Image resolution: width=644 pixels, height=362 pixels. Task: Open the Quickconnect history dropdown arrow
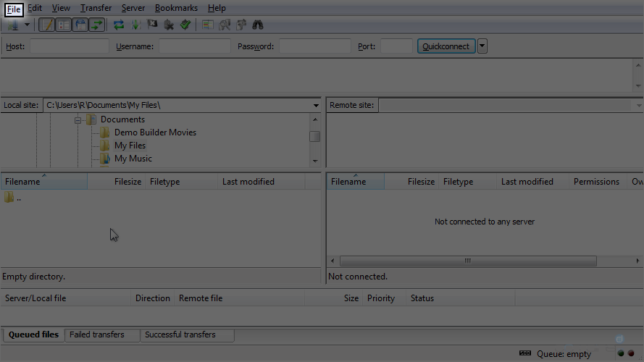(x=482, y=46)
